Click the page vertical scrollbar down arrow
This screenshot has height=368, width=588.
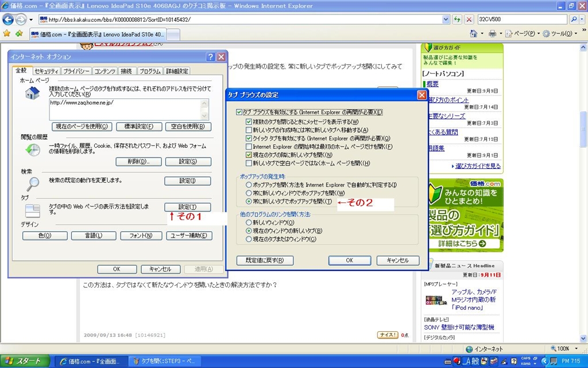click(x=583, y=338)
